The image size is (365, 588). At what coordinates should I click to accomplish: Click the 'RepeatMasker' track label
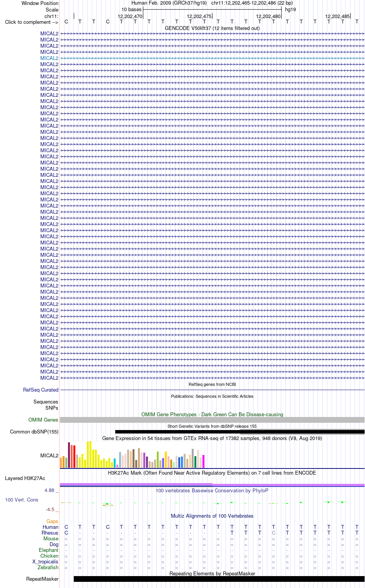coord(42,579)
